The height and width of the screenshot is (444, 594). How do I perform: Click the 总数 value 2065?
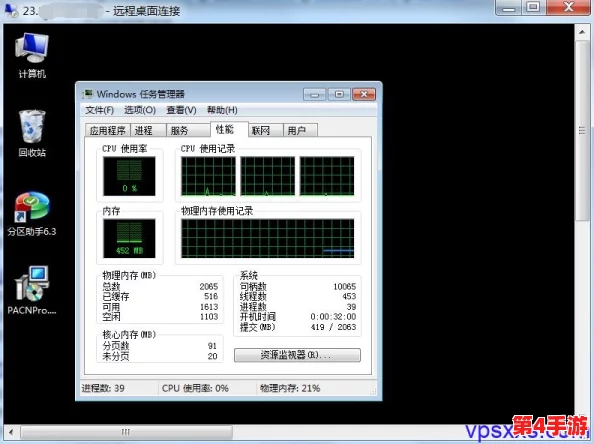click(x=209, y=286)
